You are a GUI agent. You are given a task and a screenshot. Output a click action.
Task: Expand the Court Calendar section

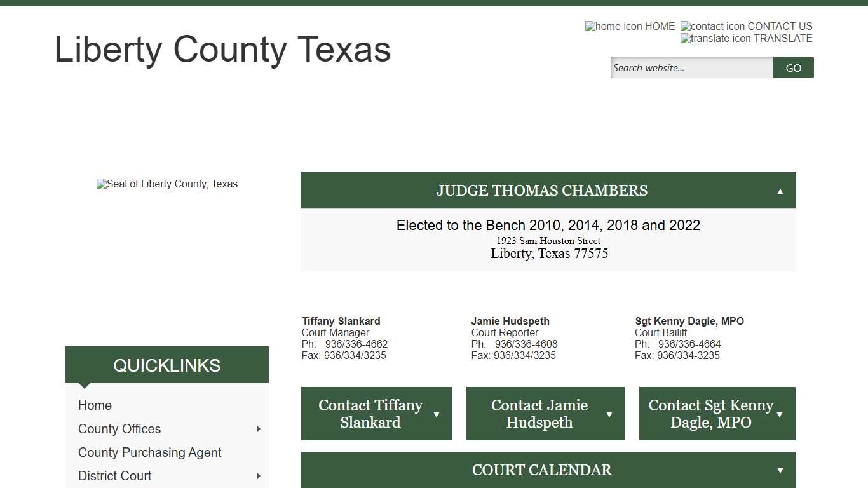coord(780,470)
